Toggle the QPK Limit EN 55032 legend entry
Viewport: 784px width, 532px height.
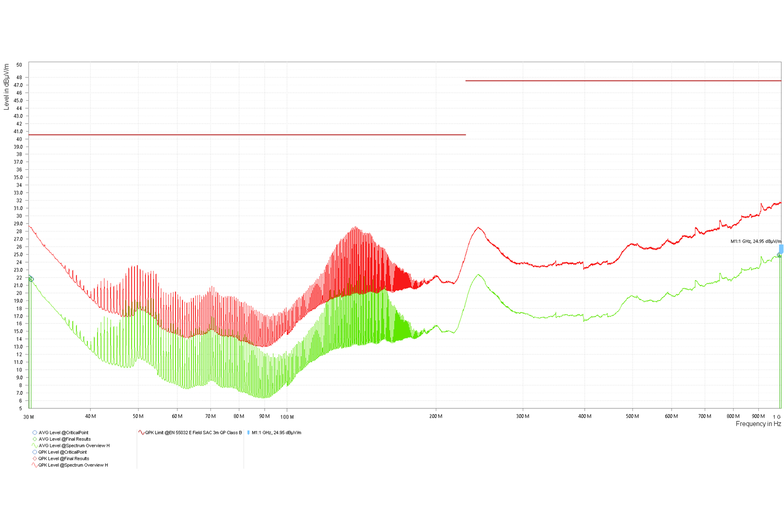(193, 433)
